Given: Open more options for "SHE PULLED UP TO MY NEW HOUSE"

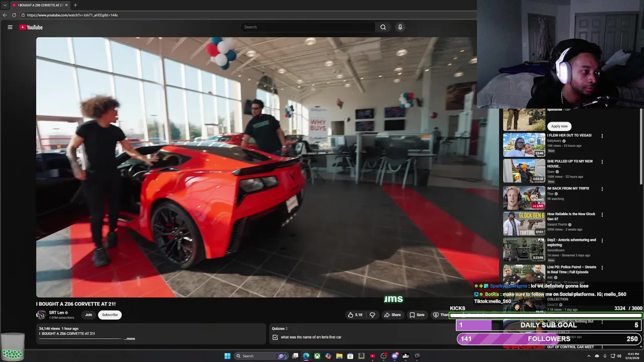Looking at the screenshot, I should [602, 162].
